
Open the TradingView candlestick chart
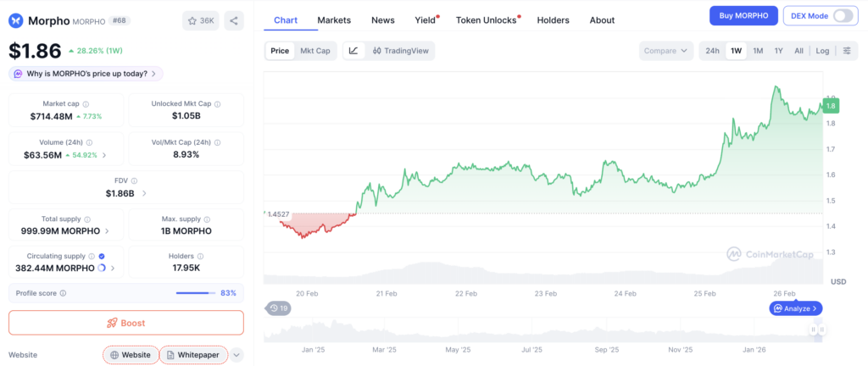click(400, 51)
